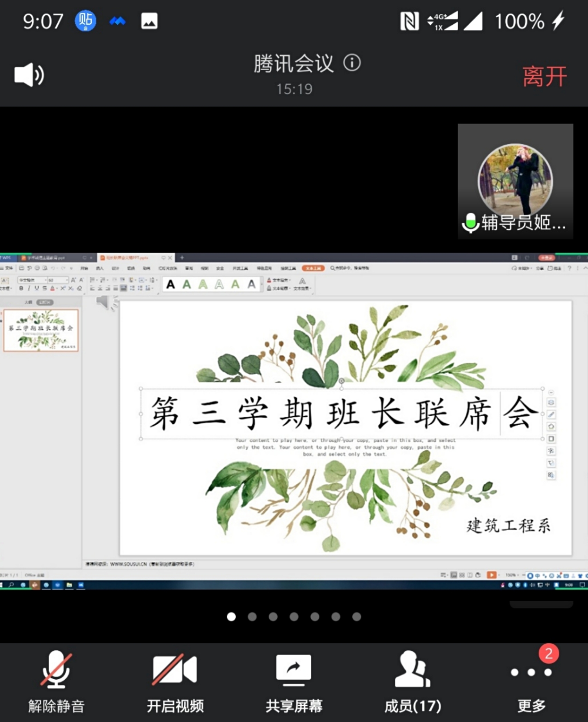The height and width of the screenshot is (722, 588).
Task: Click the new tab plus icon in WPS
Action: (x=182, y=258)
